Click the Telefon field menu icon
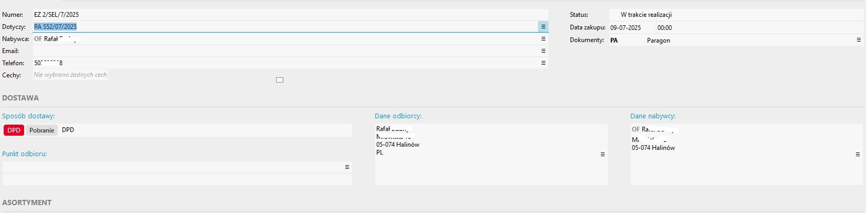 (543, 63)
